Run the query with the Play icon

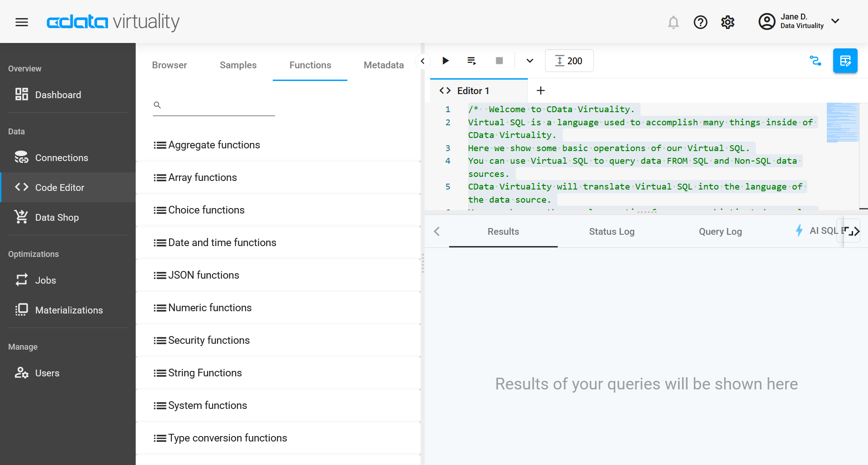click(446, 61)
